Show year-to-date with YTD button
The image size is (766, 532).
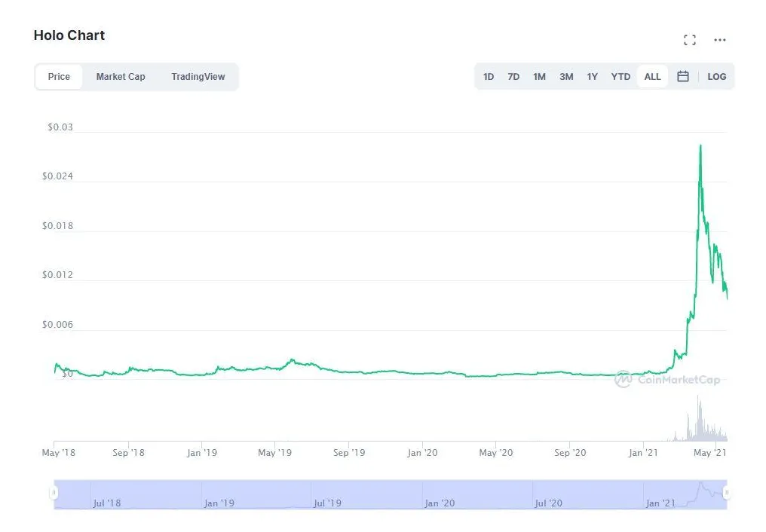tap(620, 76)
